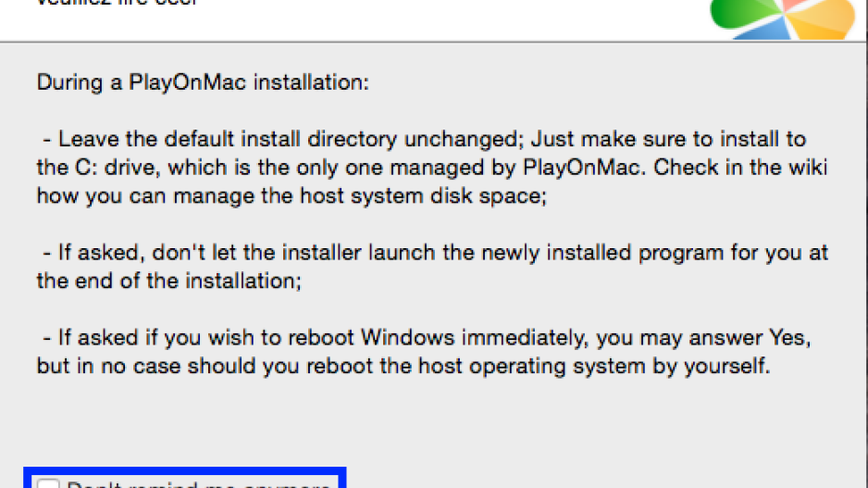
Task: Select the Leave the default install directory line
Action: [x=424, y=139]
